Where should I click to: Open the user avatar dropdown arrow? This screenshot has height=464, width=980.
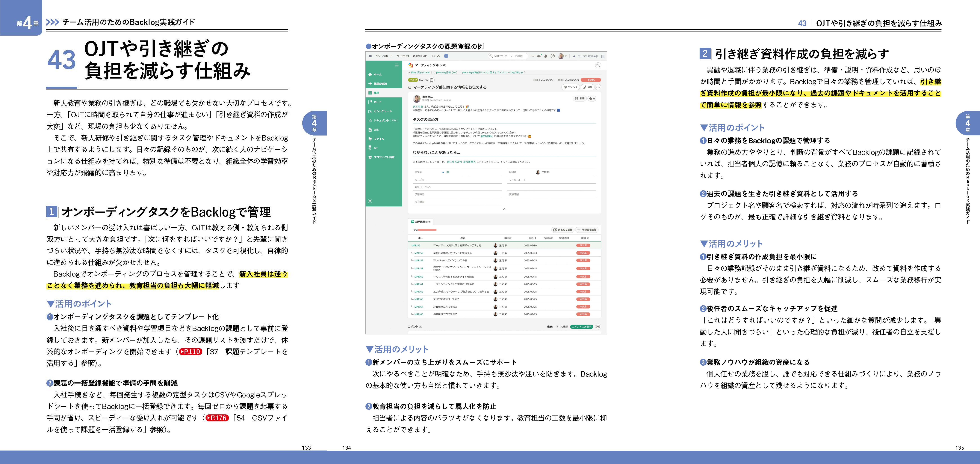566,56
